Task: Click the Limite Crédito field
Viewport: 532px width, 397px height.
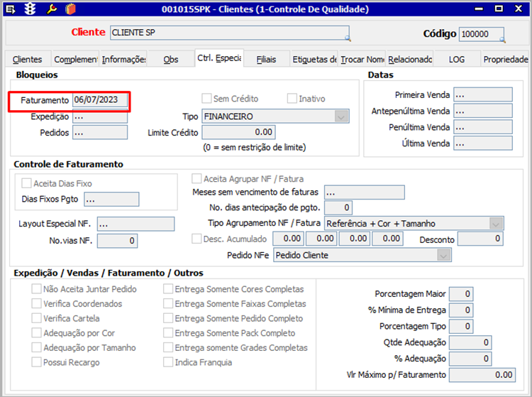Action: [x=238, y=132]
